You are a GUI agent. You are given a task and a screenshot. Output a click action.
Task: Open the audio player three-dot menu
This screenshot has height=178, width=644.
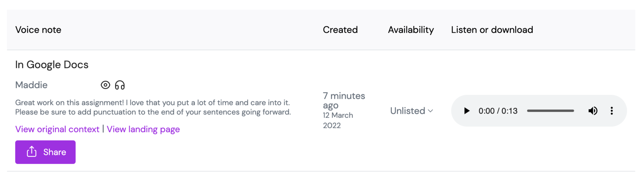pos(611,111)
